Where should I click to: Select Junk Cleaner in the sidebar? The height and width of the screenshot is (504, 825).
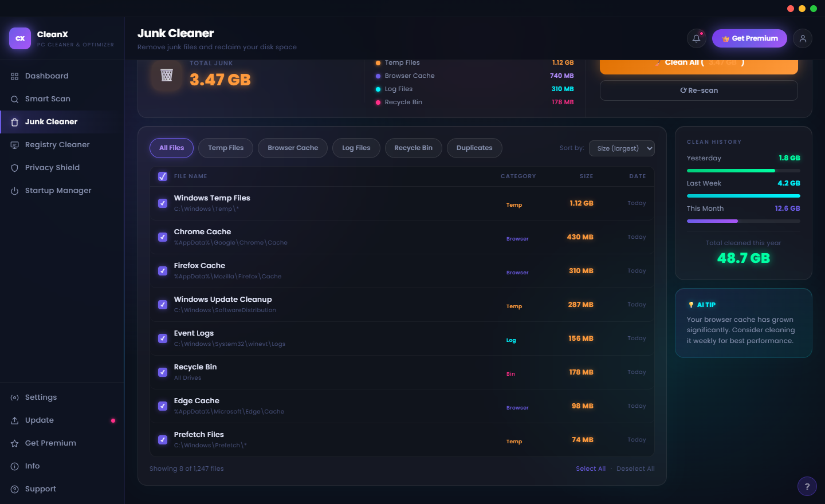click(62, 122)
